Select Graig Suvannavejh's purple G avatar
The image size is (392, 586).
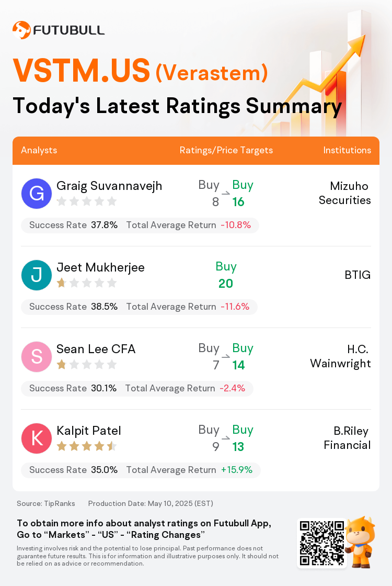(37, 193)
